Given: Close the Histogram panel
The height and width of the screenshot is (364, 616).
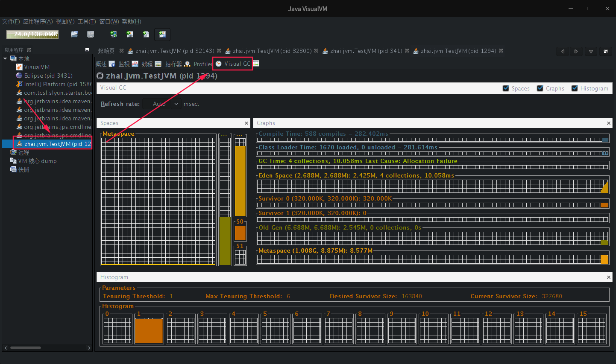Looking at the screenshot, I should pyautogui.click(x=609, y=277).
